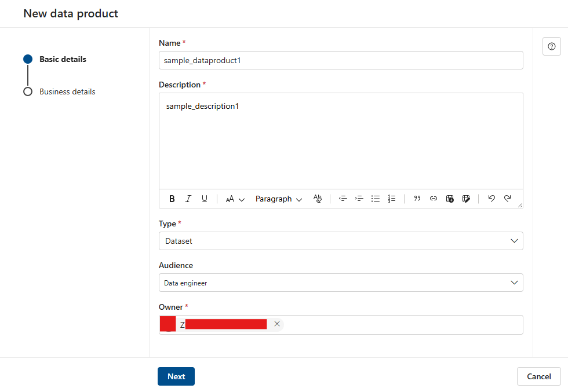Select the Basic details step
The image size is (568, 392).
63,60
